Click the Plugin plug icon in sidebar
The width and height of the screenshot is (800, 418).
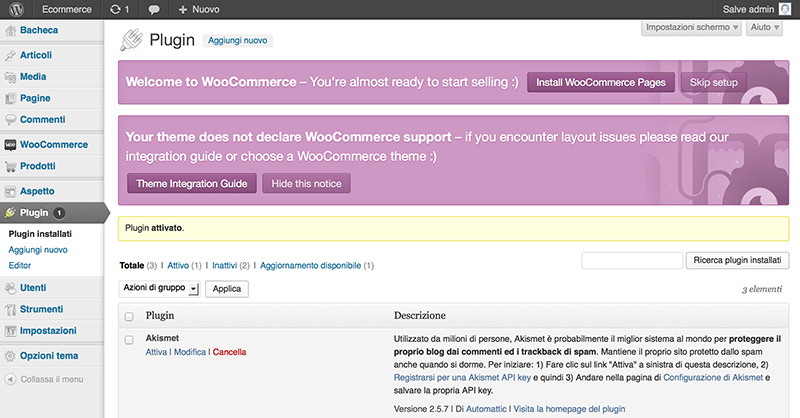click(x=10, y=213)
